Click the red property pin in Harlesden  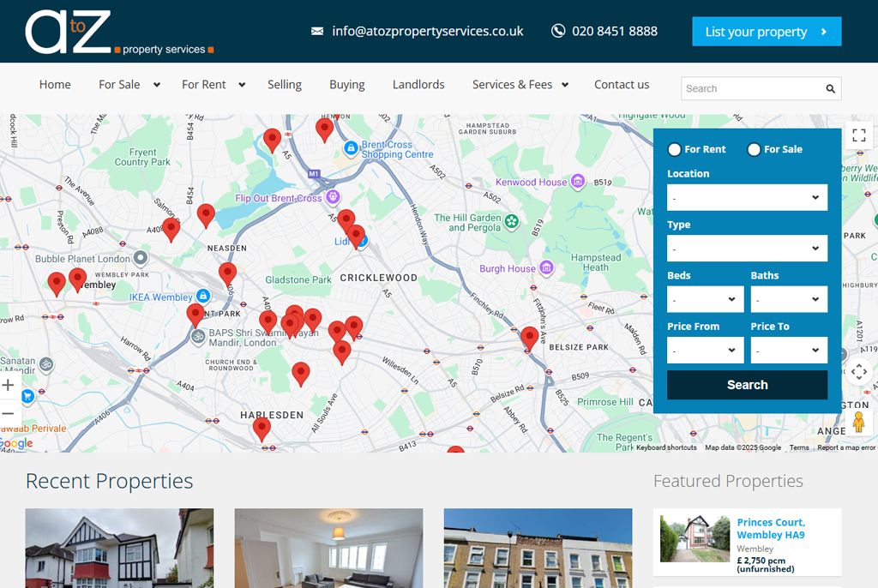coord(262,429)
